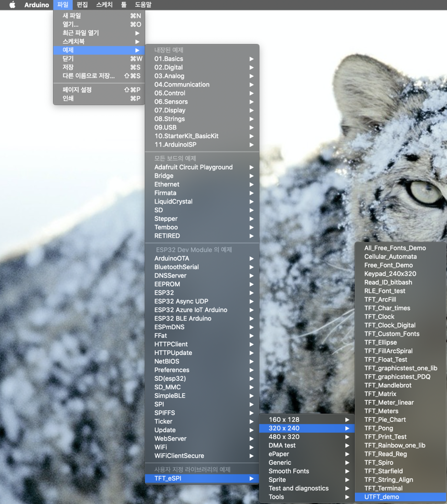Select 다른 이름으로 저장... entry

click(99, 76)
